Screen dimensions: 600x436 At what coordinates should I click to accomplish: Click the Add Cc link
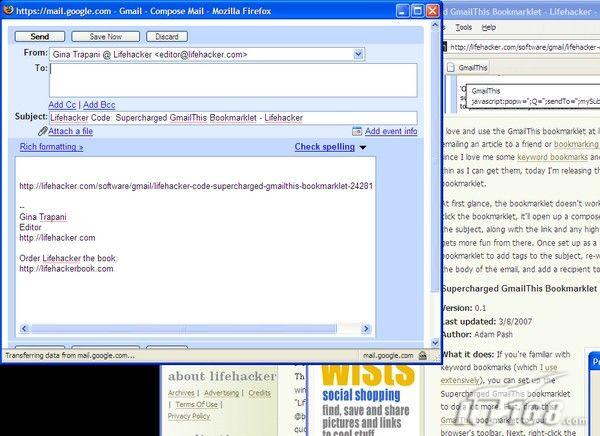[63, 104]
